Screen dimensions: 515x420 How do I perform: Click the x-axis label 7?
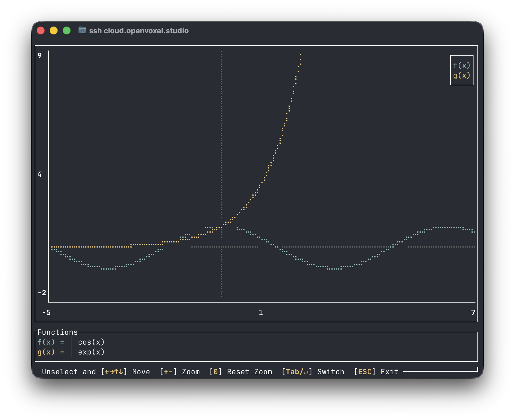(473, 312)
